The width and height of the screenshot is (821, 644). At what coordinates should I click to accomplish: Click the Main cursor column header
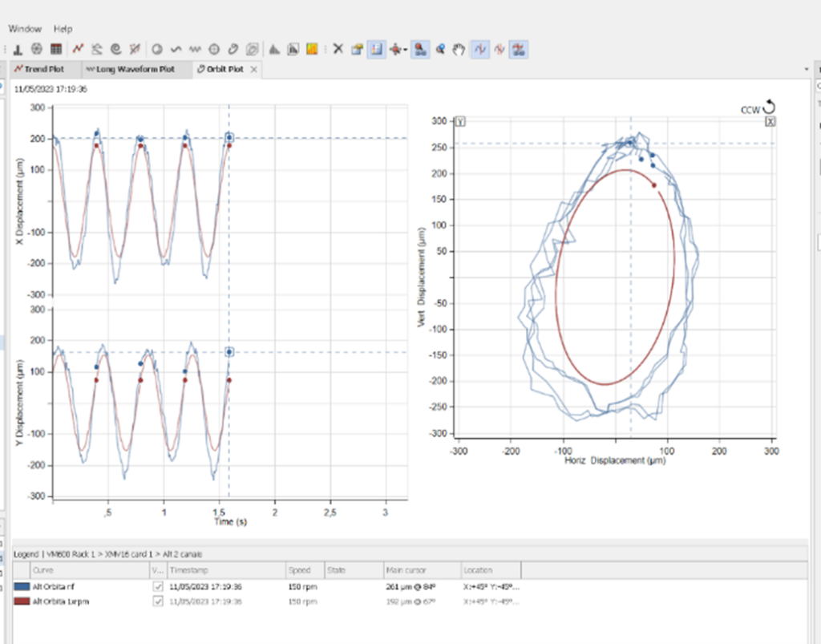point(422,570)
